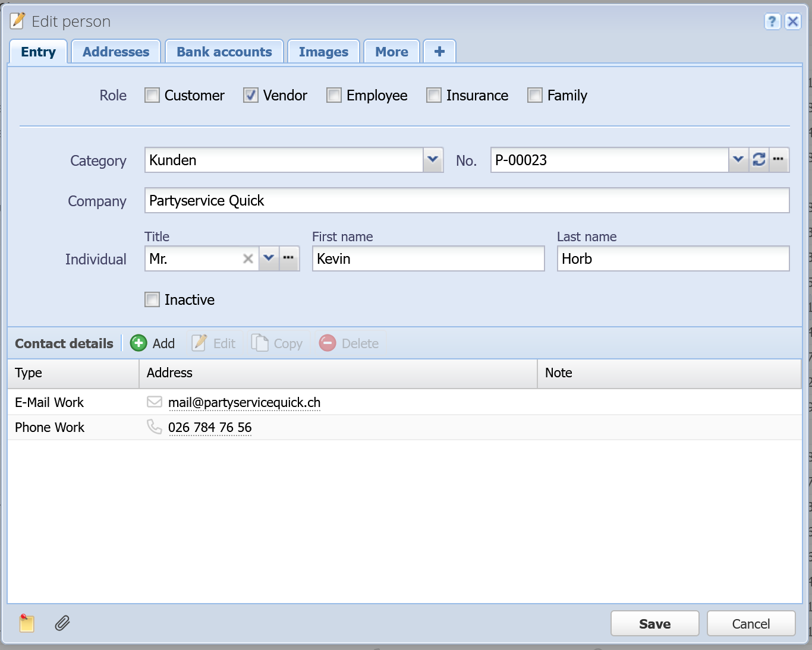The height and width of the screenshot is (650, 812).
Task: Open the ellipsis options next to Title
Action: [289, 258]
